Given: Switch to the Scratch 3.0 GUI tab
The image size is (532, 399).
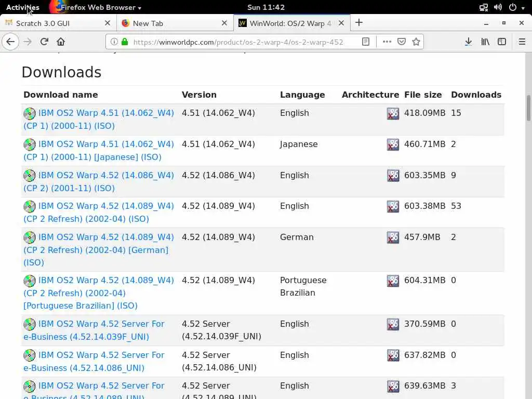Looking at the screenshot, I should click(x=58, y=23).
